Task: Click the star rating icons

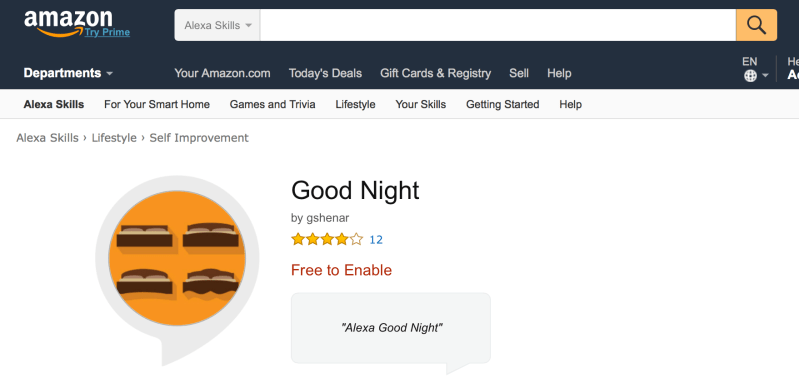Action: pyautogui.click(x=327, y=239)
